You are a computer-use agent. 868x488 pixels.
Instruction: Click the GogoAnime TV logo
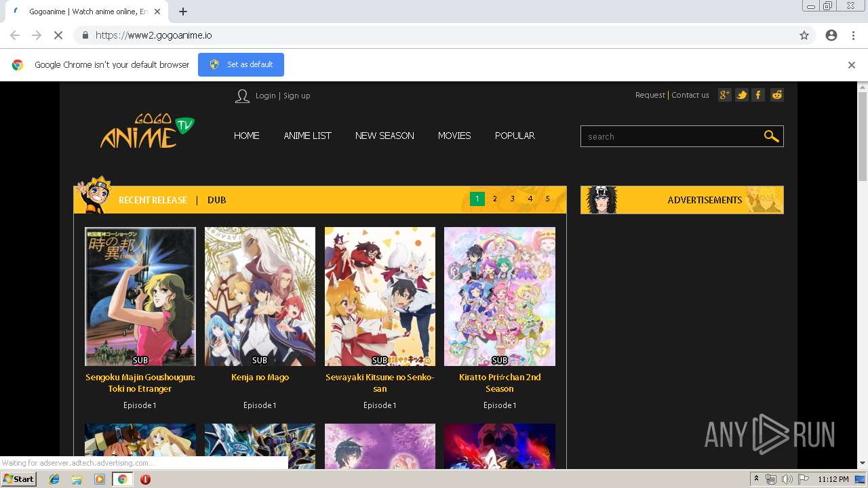click(147, 131)
